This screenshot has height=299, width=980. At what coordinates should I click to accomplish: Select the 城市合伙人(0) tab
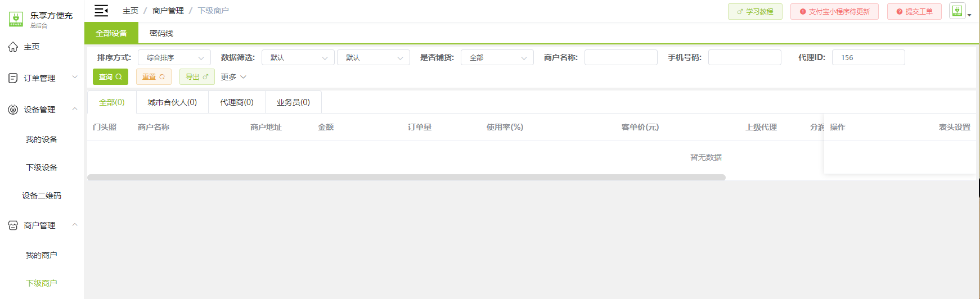[172, 102]
